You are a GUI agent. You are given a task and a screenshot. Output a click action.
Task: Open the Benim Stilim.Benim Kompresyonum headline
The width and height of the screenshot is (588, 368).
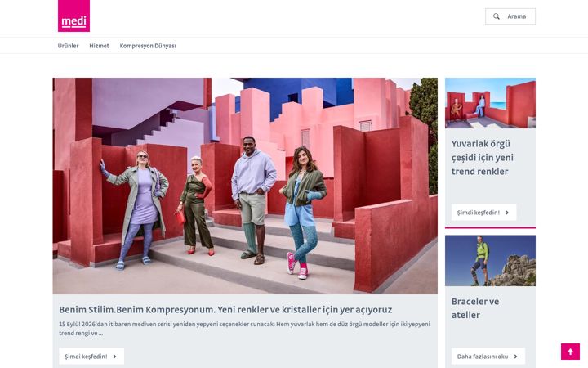click(x=225, y=310)
